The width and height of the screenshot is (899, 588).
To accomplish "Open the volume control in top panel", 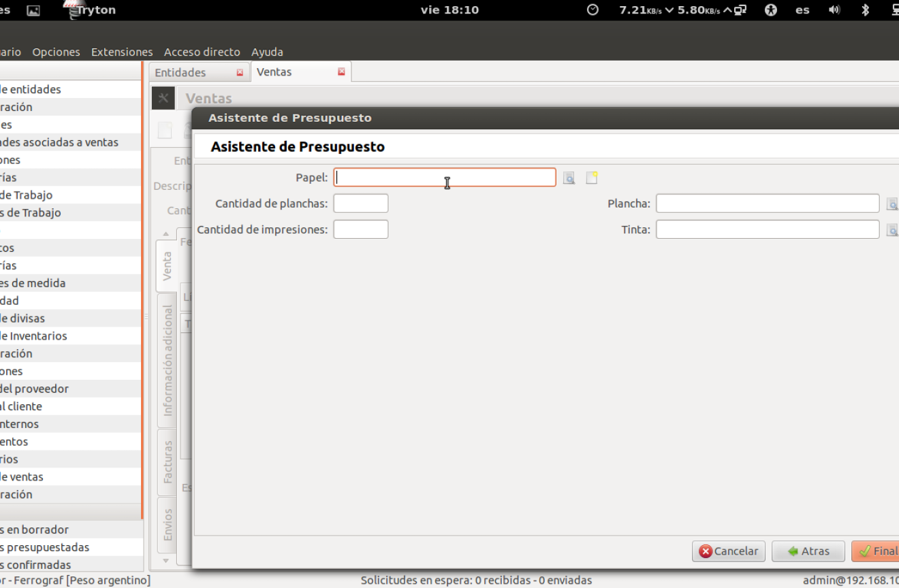I will coord(834,10).
